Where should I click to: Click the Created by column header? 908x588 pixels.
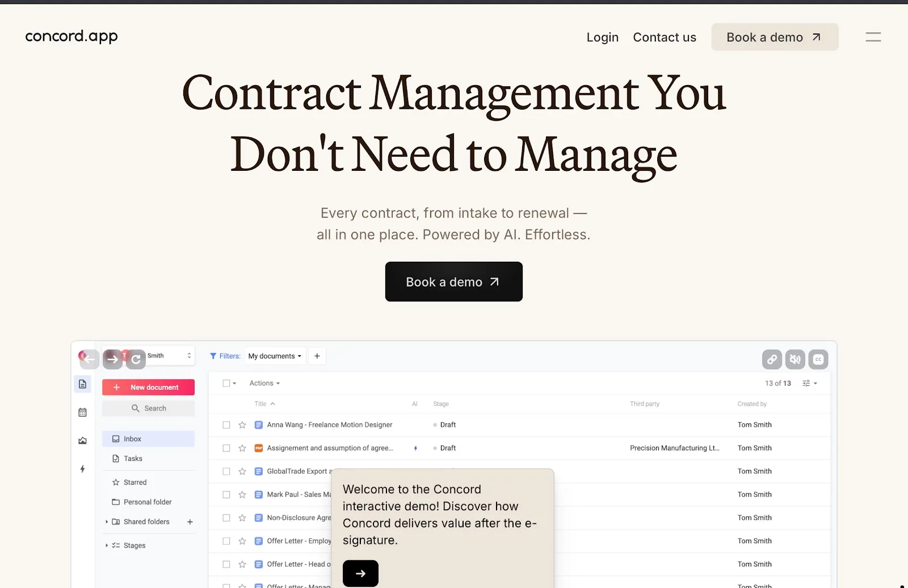tap(752, 404)
